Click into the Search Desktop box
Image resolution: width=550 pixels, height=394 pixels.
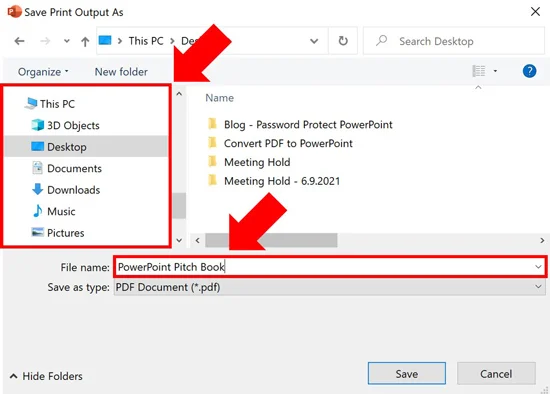click(454, 41)
